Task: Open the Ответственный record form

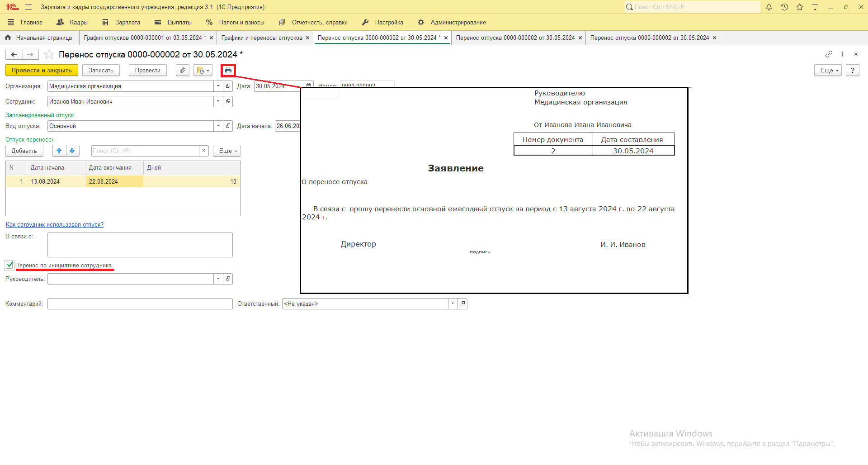Action: coord(462,304)
